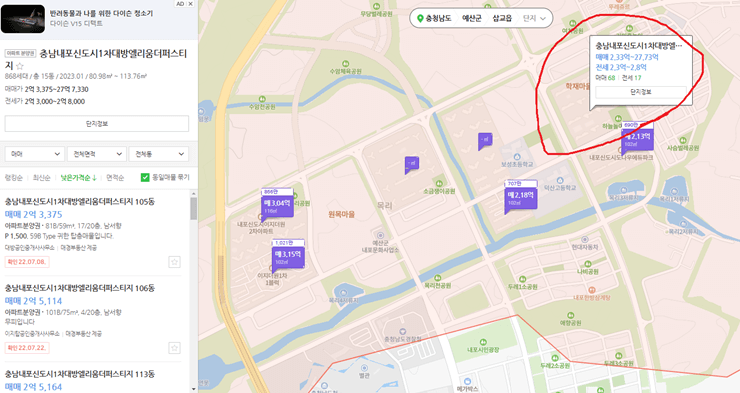Sort listings by 낮은가격순
This screenshot has width=740, height=393.
click(x=78, y=177)
